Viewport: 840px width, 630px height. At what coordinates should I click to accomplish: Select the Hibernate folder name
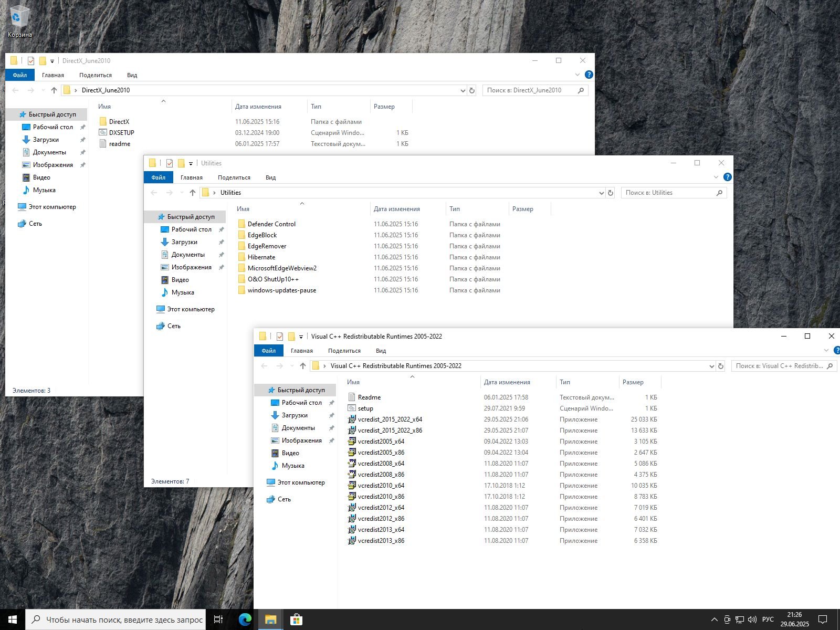tap(261, 257)
